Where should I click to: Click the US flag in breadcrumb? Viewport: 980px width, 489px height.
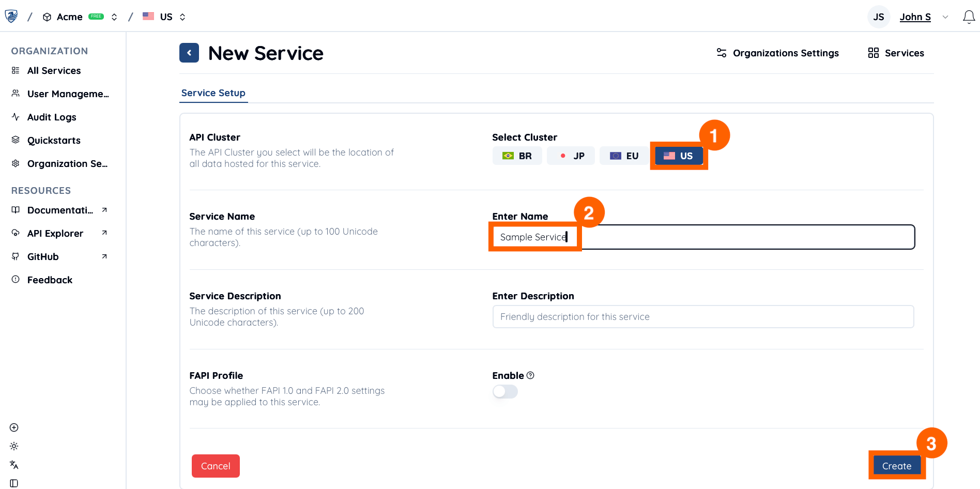click(148, 17)
